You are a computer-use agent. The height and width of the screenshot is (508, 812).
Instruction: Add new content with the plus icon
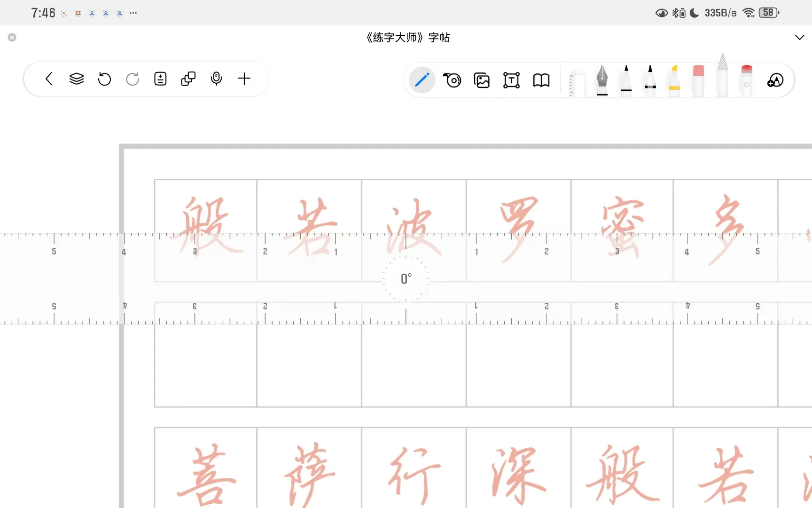(x=244, y=79)
